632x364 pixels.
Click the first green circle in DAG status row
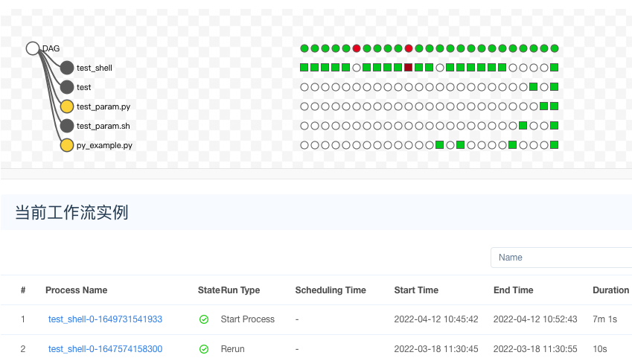[x=304, y=48]
